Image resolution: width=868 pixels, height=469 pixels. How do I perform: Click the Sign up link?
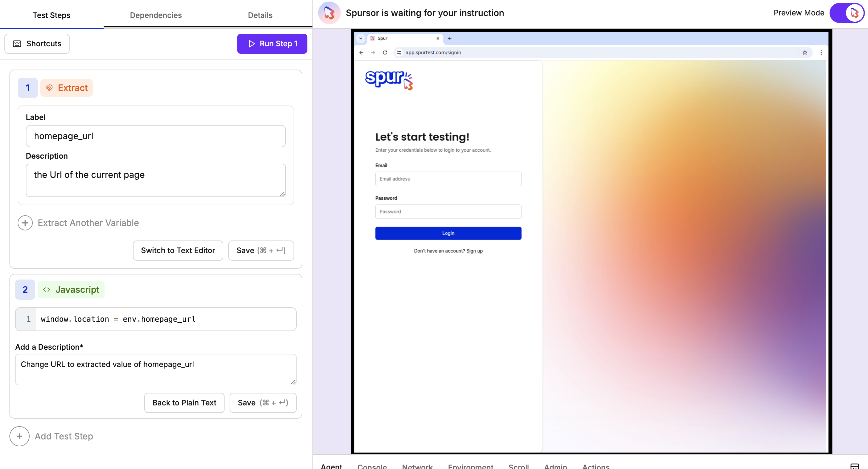(x=474, y=251)
